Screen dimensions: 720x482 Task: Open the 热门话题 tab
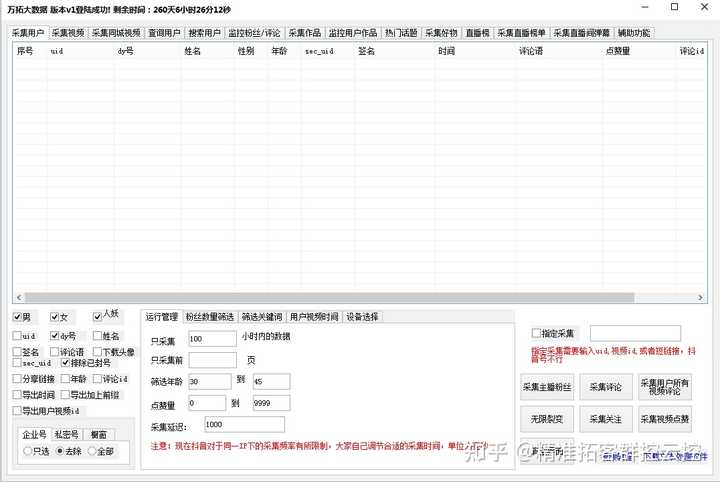coord(401,33)
